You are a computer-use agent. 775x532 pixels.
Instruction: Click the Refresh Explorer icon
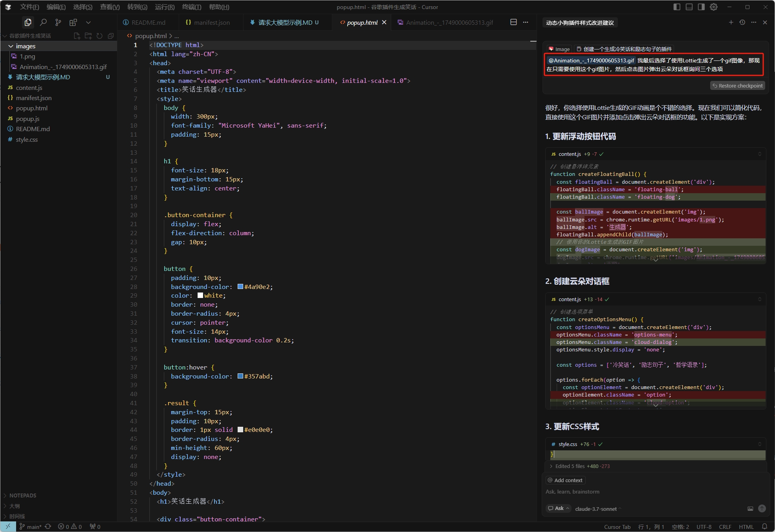tap(99, 36)
